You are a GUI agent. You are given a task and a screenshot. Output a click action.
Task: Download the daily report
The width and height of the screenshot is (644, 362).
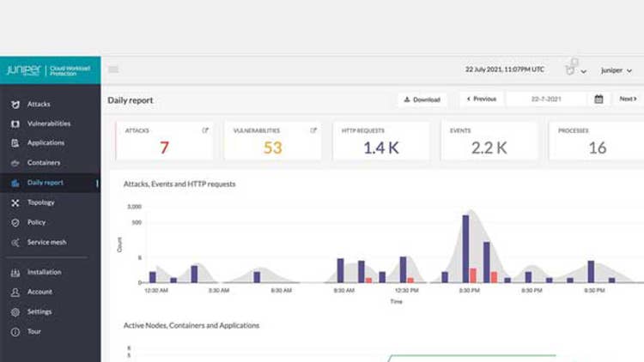422,100
